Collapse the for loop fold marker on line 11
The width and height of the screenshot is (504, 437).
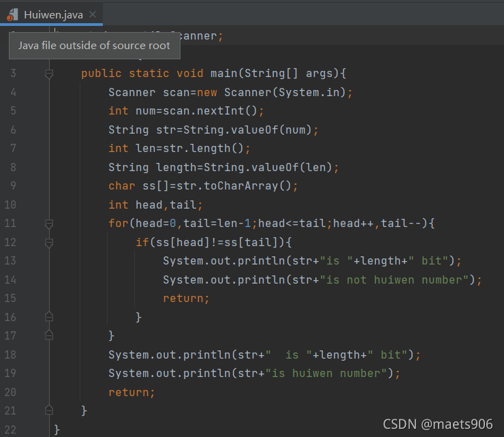coord(49,224)
